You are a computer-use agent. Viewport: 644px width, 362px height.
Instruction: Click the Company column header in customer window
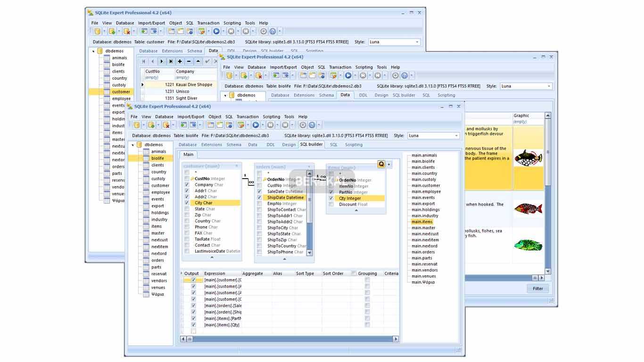(196, 71)
